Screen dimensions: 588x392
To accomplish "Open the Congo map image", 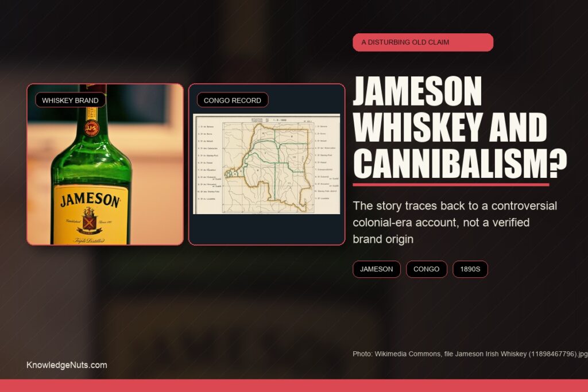I will tap(266, 164).
